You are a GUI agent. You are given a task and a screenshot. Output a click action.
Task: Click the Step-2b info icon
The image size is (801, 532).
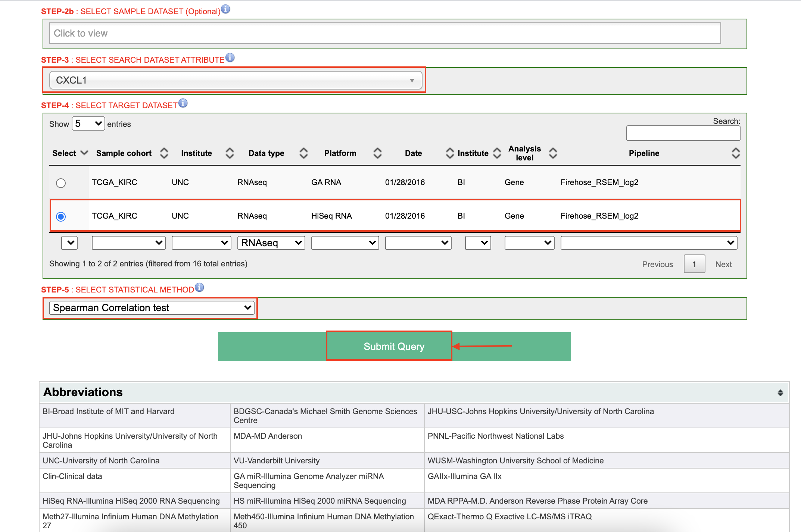pyautogui.click(x=225, y=9)
